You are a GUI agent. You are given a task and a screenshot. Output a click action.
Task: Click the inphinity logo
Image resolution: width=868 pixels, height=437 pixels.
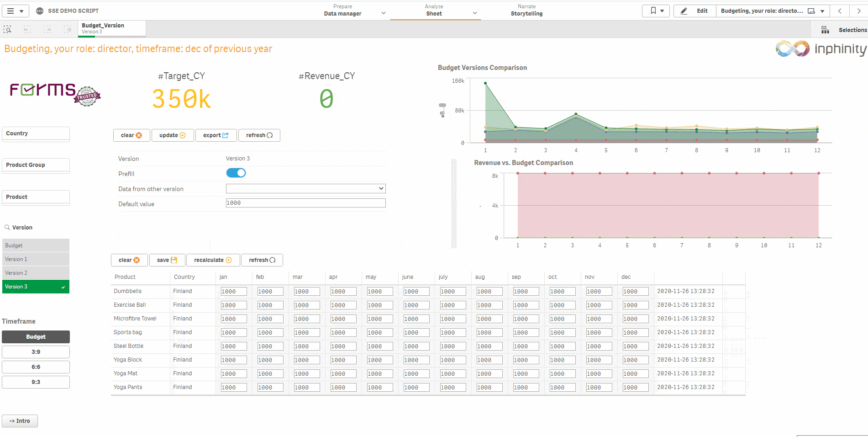coord(821,48)
